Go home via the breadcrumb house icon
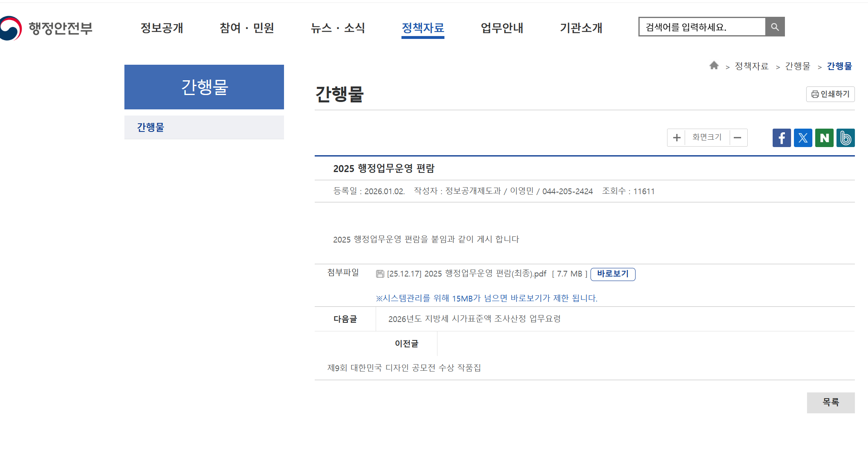The width and height of the screenshot is (868, 476). (x=714, y=66)
